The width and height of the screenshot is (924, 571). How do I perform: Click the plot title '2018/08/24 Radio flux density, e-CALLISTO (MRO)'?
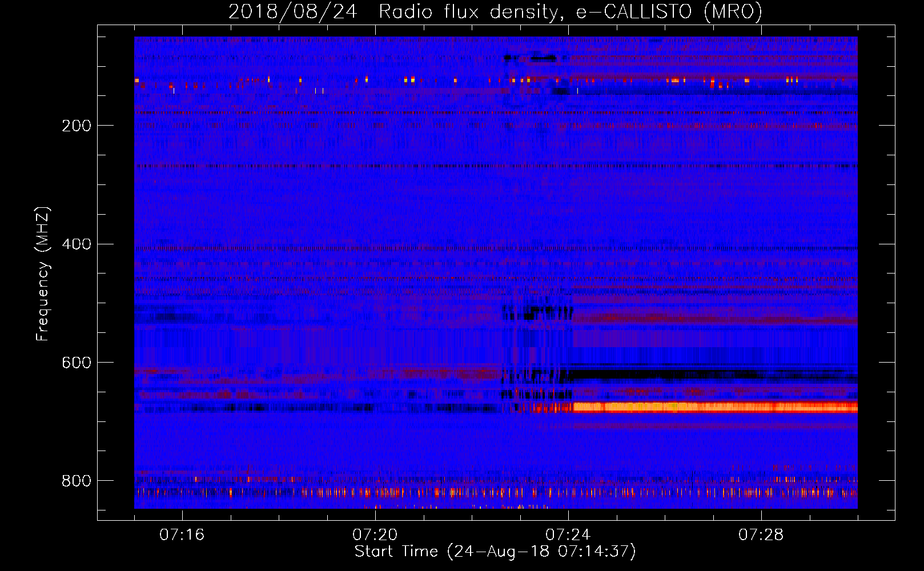(x=495, y=11)
